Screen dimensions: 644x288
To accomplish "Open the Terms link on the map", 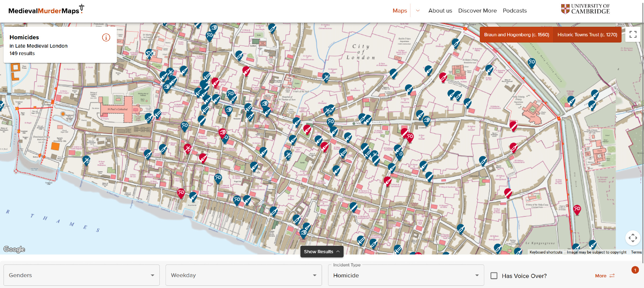I will pyautogui.click(x=636, y=252).
